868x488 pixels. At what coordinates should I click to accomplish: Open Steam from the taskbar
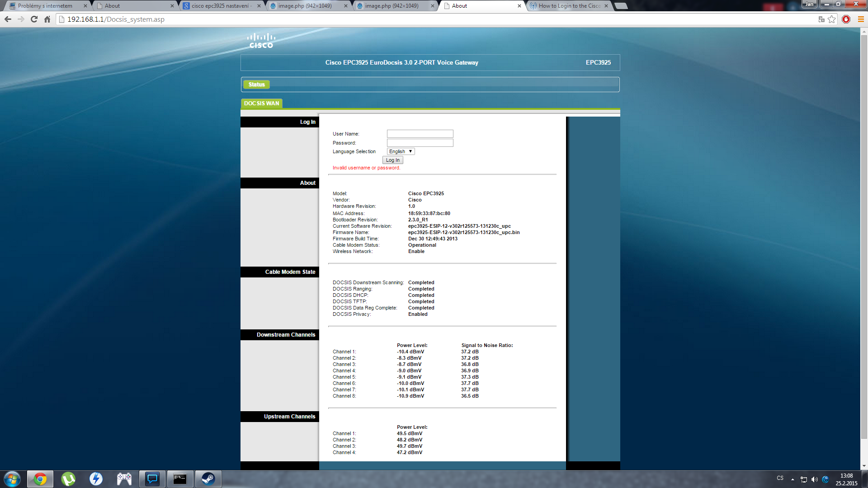(x=208, y=479)
